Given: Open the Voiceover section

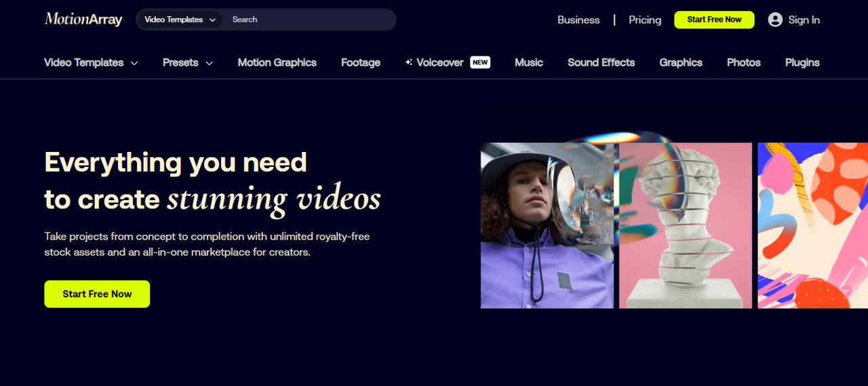Looking at the screenshot, I should coord(440,62).
